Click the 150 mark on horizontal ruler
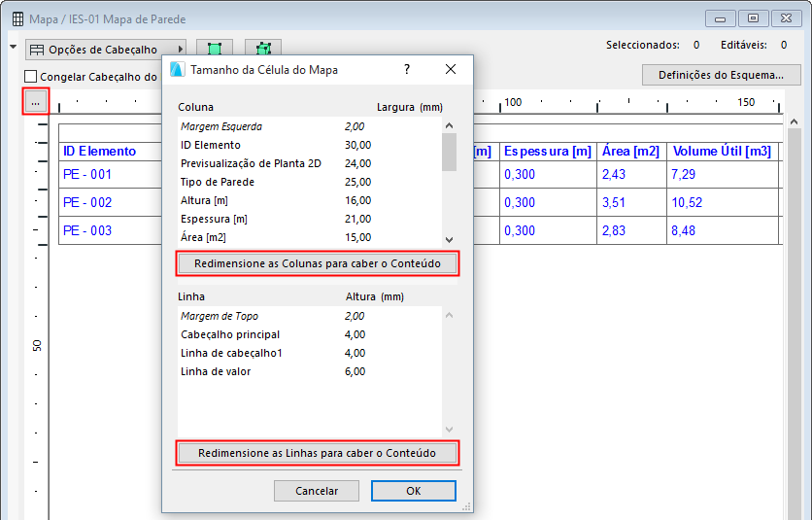812x520 pixels. [746, 102]
